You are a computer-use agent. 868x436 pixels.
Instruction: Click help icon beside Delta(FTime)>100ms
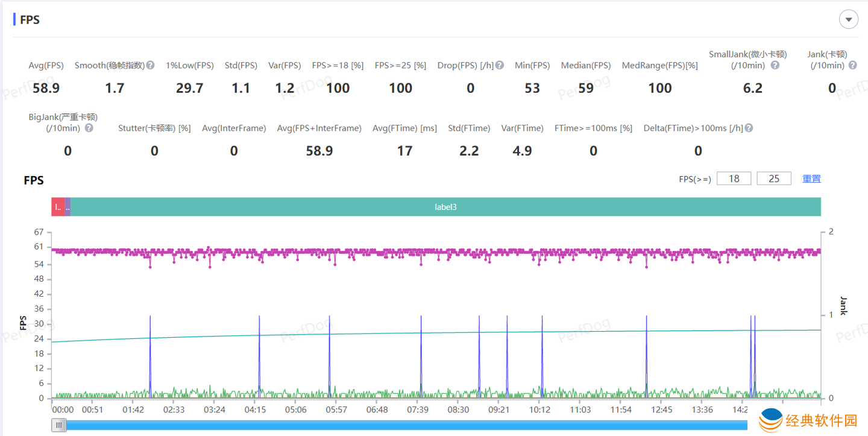coord(749,128)
